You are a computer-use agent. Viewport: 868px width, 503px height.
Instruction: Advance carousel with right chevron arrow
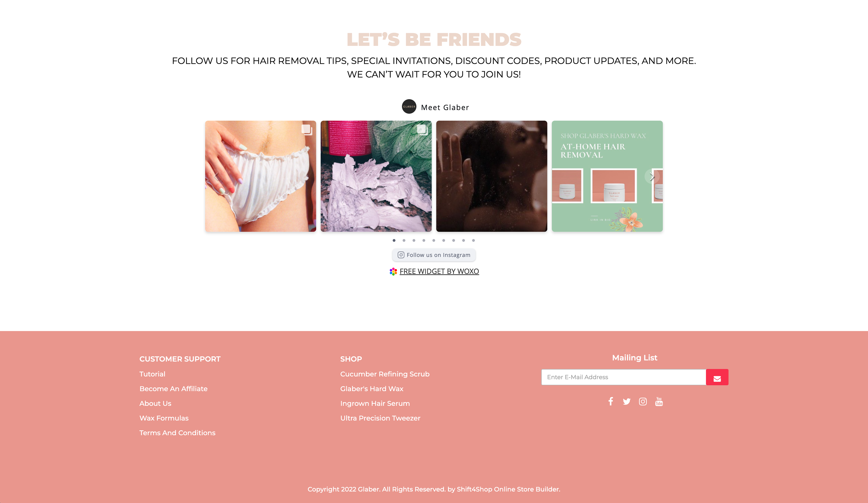pyautogui.click(x=652, y=176)
